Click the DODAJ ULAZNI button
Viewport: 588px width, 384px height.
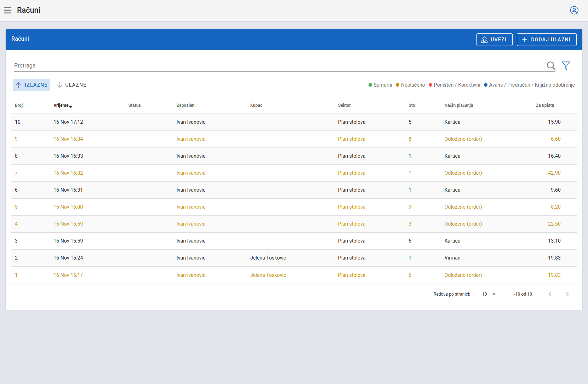pyautogui.click(x=547, y=40)
